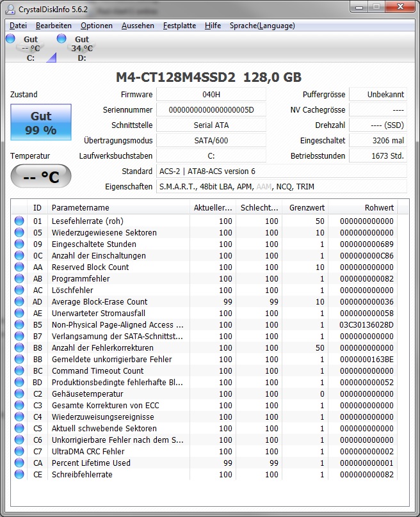
Task: Open the Aussehen menu
Action: (x=138, y=26)
